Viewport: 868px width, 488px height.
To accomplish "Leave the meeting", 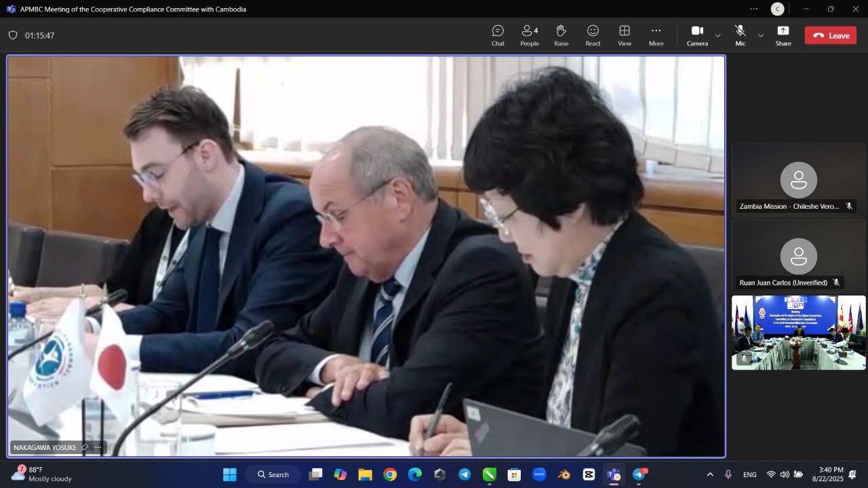I will point(831,35).
